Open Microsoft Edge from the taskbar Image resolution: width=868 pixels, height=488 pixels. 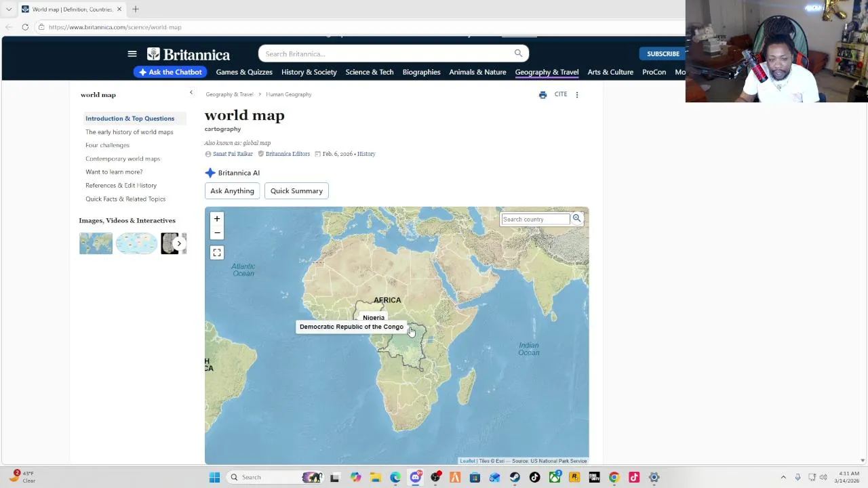(x=395, y=477)
